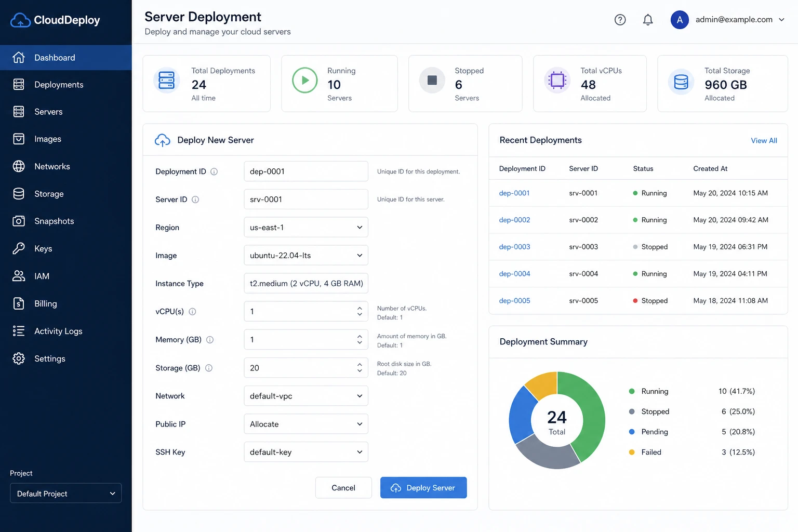Click the Keys key icon

19,248
